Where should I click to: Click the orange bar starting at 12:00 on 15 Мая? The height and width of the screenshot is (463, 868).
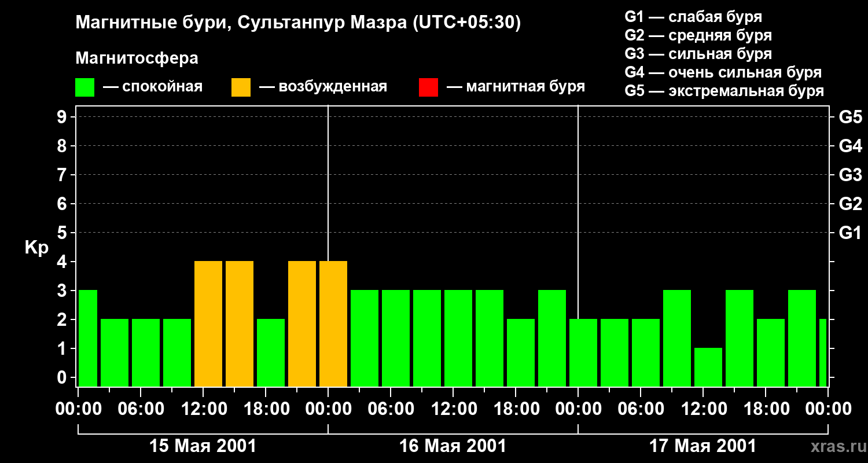coord(208,324)
